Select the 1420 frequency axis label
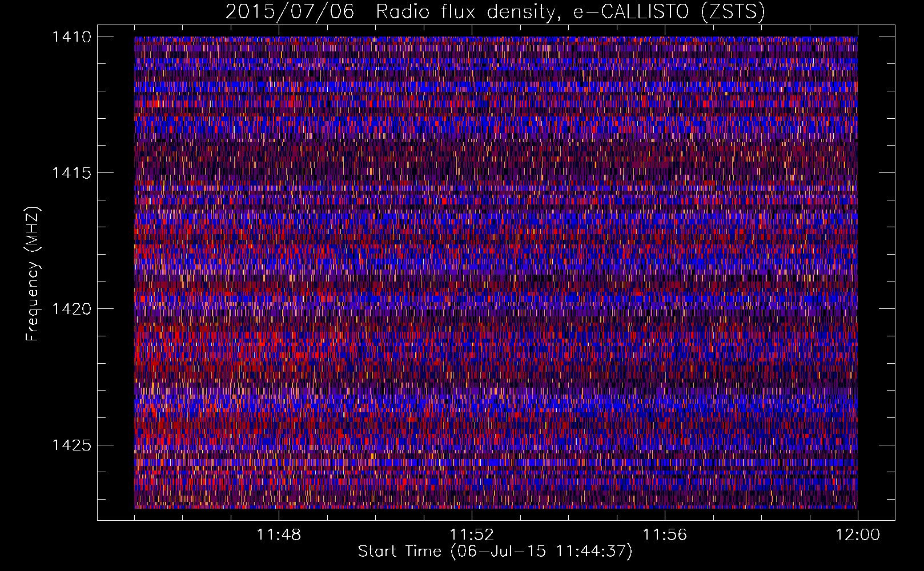Viewport: 924px width, 571px height. (x=71, y=309)
